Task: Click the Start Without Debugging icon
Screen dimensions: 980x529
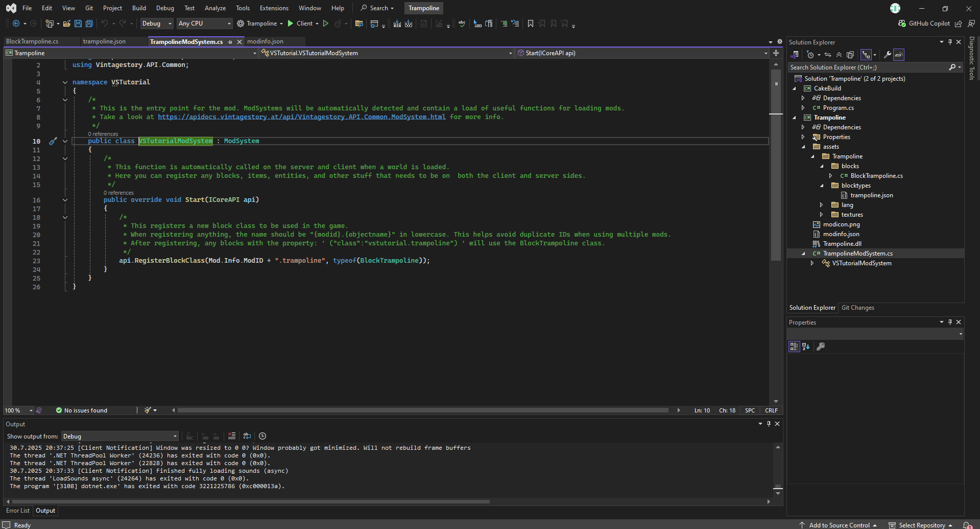Action: click(325, 24)
